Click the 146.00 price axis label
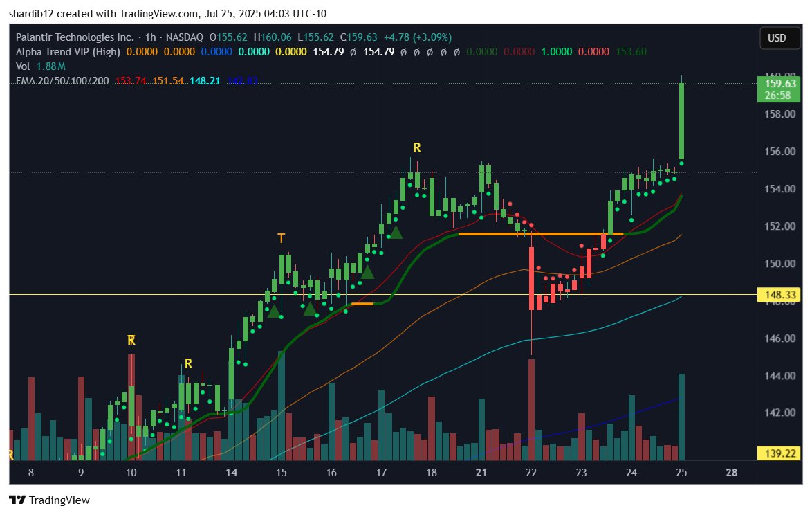The width and height of the screenshot is (812, 515). tap(780, 338)
